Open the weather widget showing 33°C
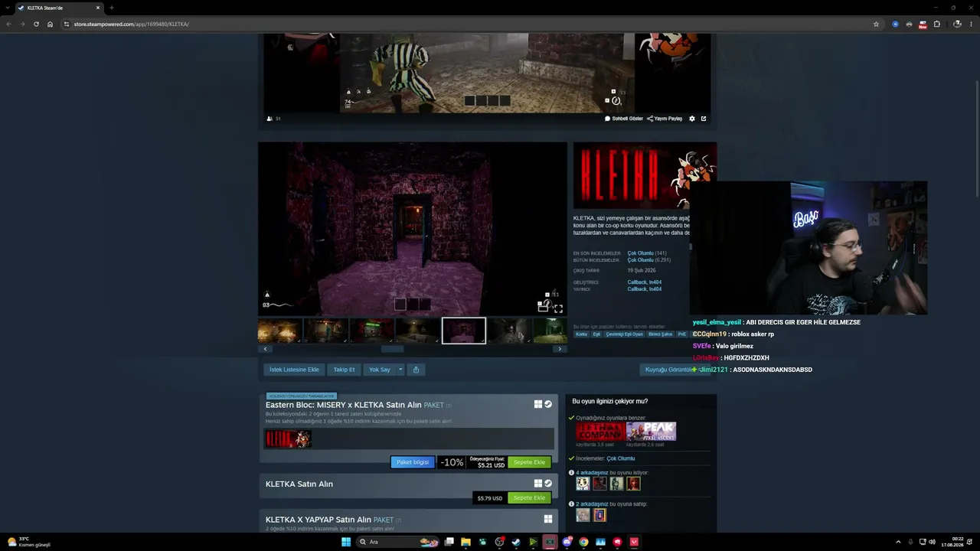This screenshot has height=551, width=980. pyautogui.click(x=28, y=542)
